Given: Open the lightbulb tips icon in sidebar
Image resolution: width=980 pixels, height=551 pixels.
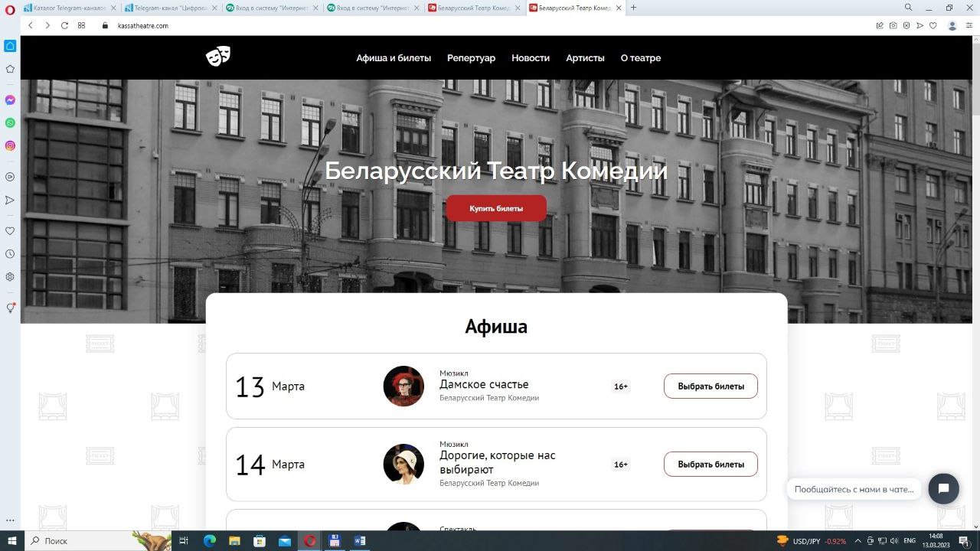Looking at the screenshot, I should (x=10, y=308).
